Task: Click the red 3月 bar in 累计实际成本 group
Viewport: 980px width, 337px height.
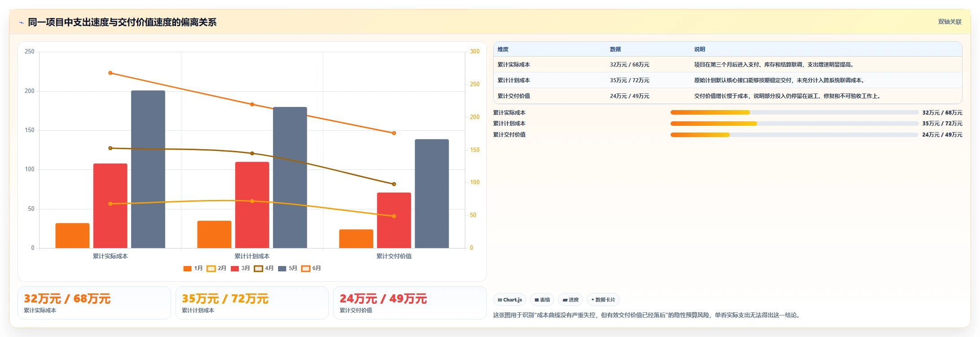Action: coord(110,206)
